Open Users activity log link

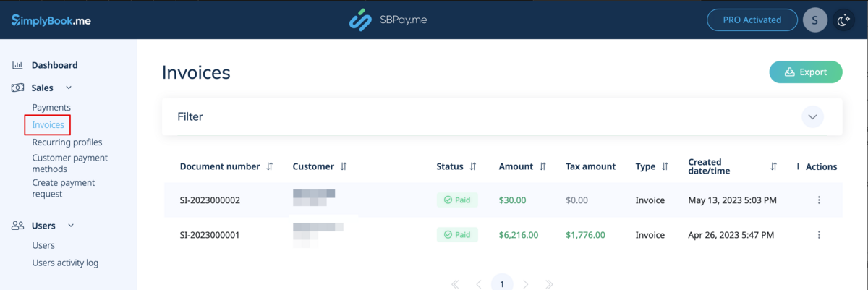65,263
